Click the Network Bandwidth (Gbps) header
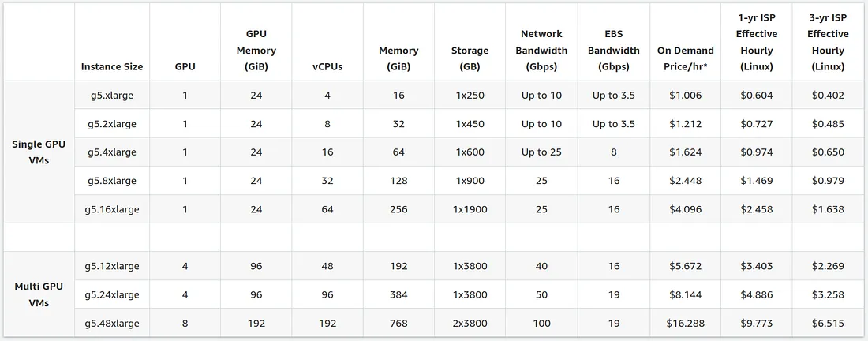The width and height of the screenshot is (868, 341). (x=541, y=51)
